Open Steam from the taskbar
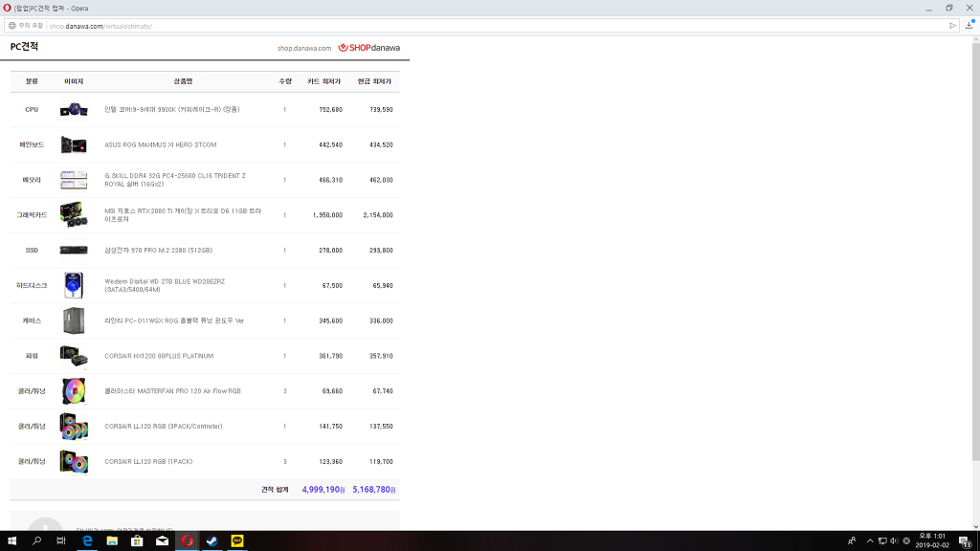 tap(212, 541)
